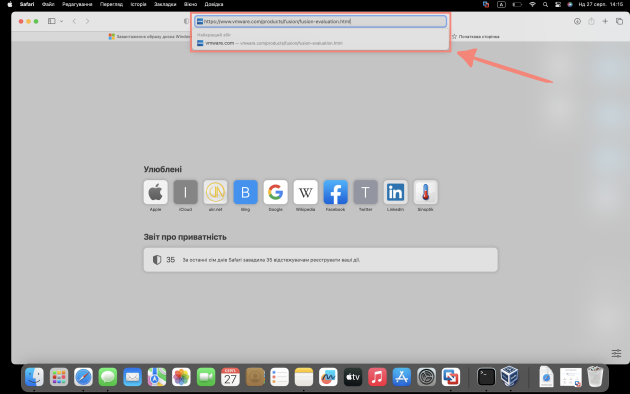The height and width of the screenshot is (394, 630).
Task: Open the Share button in toolbar
Action: pyautogui.click(x=591, y=21)
